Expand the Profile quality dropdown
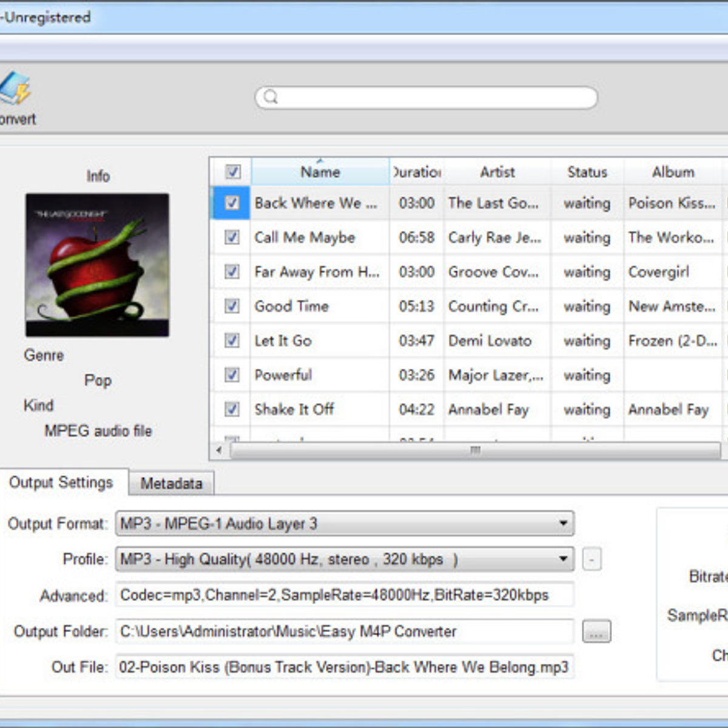728x728 pixels. click(564, 559)
